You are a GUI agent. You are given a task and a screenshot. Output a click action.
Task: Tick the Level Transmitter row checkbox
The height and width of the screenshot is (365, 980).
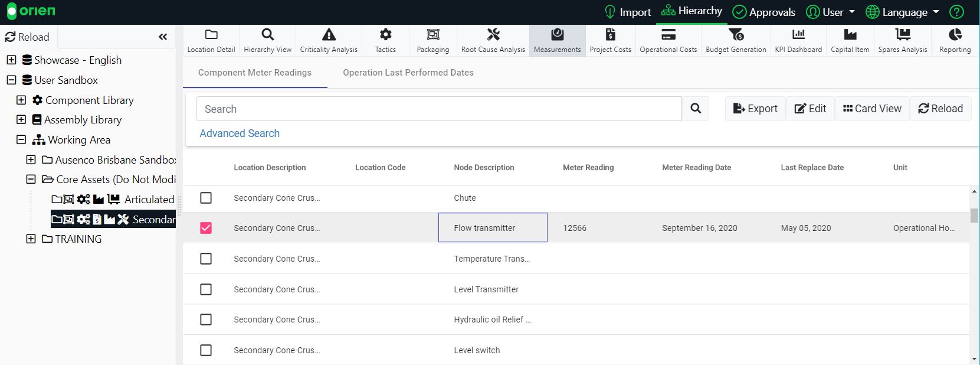point(206,289)
